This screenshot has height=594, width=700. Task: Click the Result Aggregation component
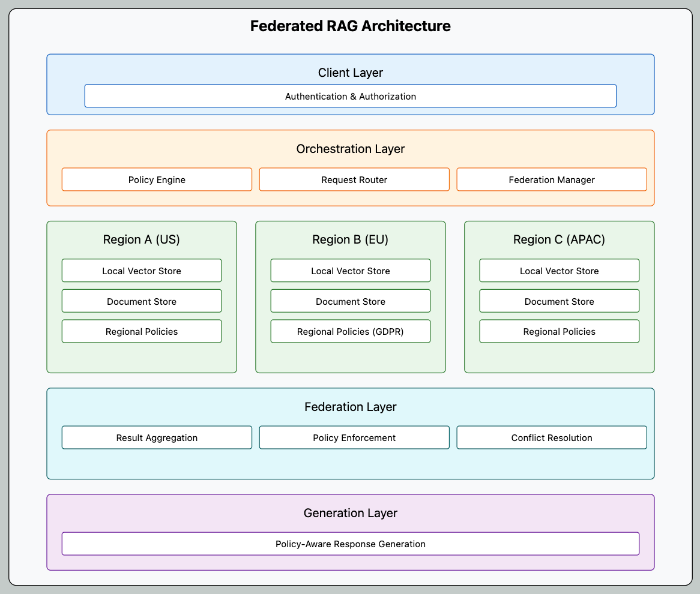click(x=157, y=437)
